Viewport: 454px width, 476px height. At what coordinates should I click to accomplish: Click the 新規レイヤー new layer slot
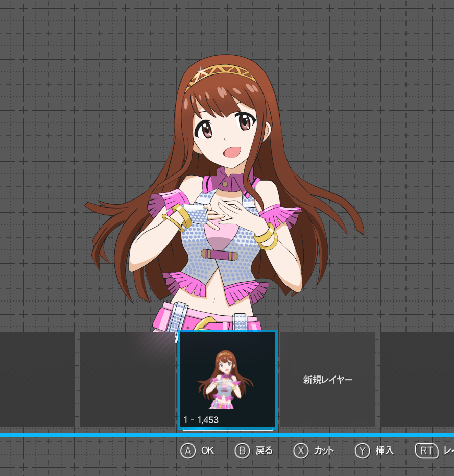(327, 380)
